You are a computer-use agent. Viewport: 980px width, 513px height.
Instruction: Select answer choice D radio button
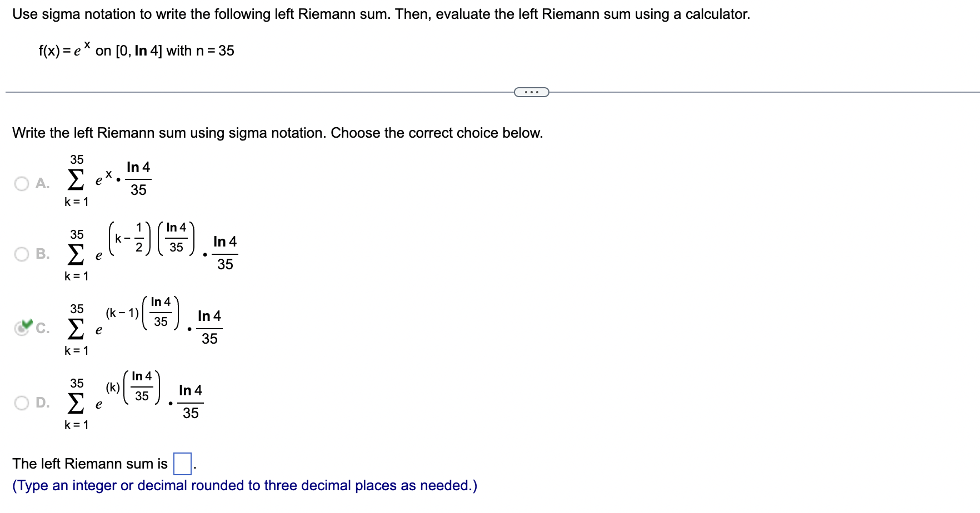click(22, 403)
